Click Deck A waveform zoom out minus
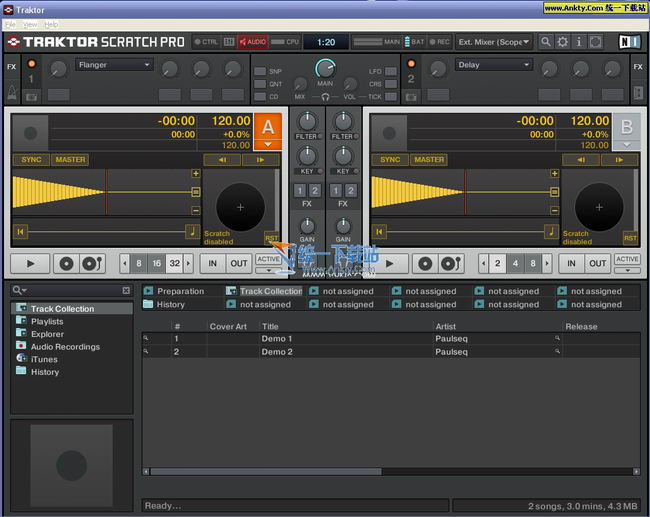Viewport: 650px width, 517px height. coord(196,211)
